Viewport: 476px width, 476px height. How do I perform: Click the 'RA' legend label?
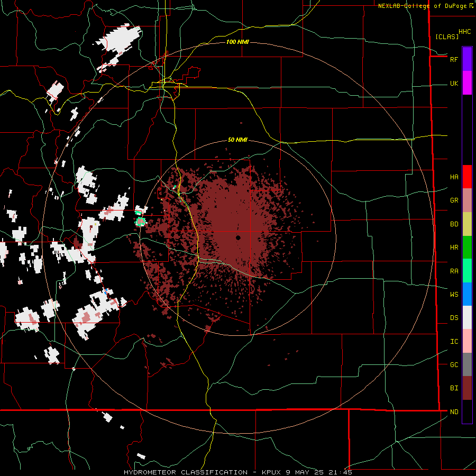click(454, 271)
